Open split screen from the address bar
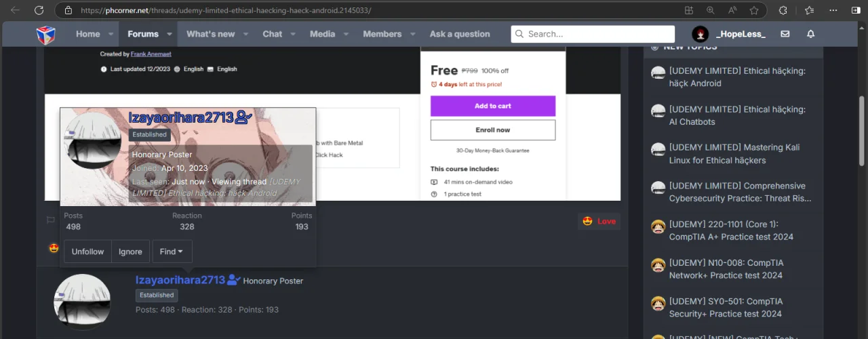This screenshot has height=339, width=868. (689, 10)
